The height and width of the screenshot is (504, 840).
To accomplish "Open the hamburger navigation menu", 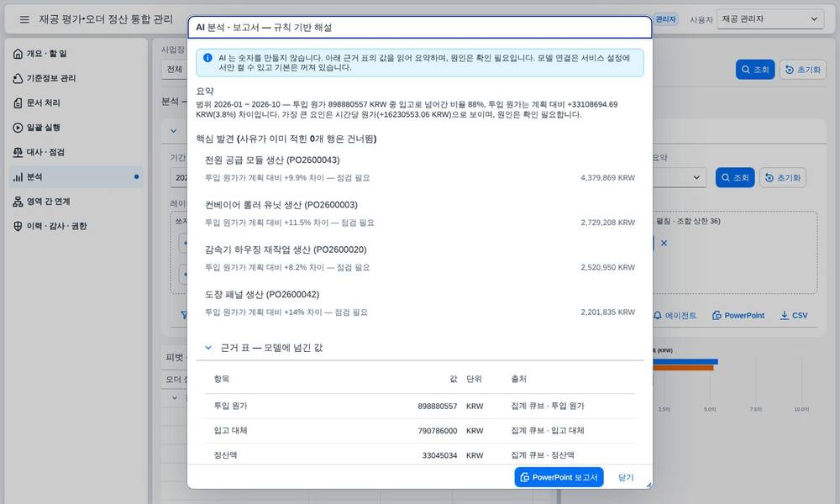I will (x=24, y=19).
